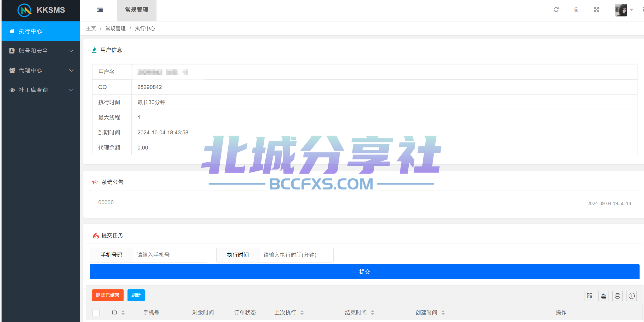Image resolution: width=644 pixels, height=322 pixels.
Task: Sort by 上次执行 column arrows
Action: [302, 313]
